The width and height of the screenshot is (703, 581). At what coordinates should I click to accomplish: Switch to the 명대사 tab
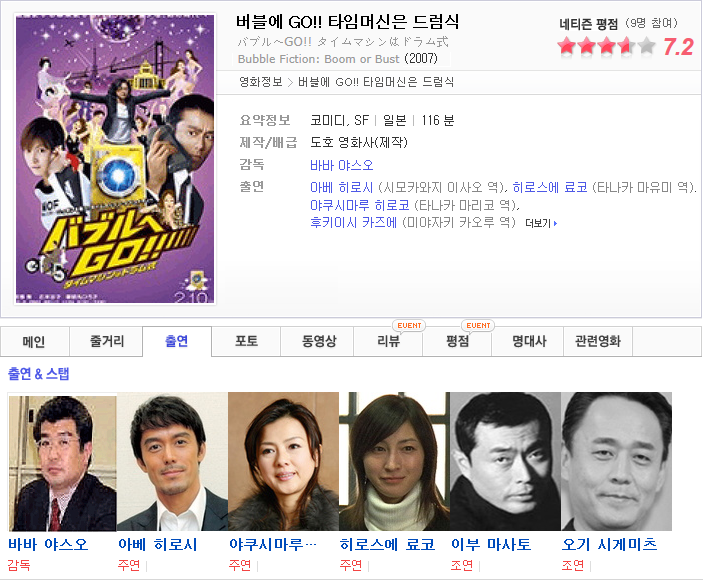coord(529,342)
